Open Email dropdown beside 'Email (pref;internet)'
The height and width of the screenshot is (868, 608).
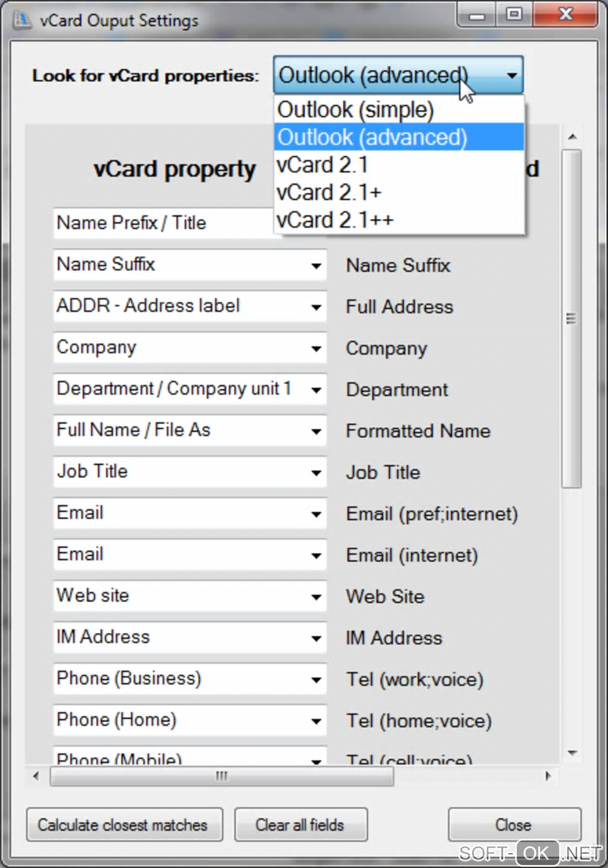click(x=316, y=514)
